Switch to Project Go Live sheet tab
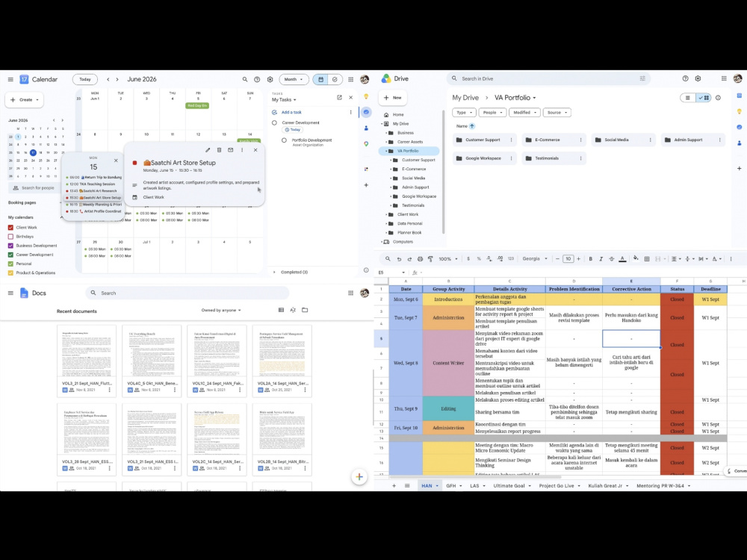 pos(560,486)
